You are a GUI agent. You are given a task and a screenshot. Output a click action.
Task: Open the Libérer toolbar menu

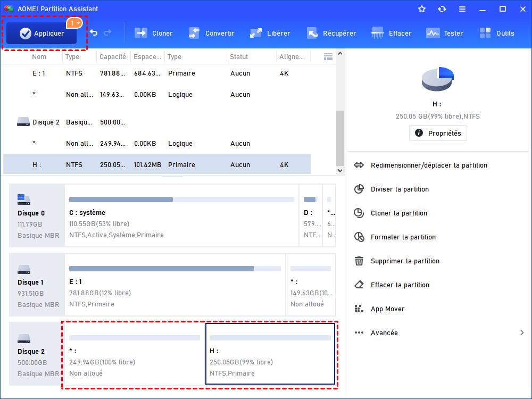click(x=270, y=33)
